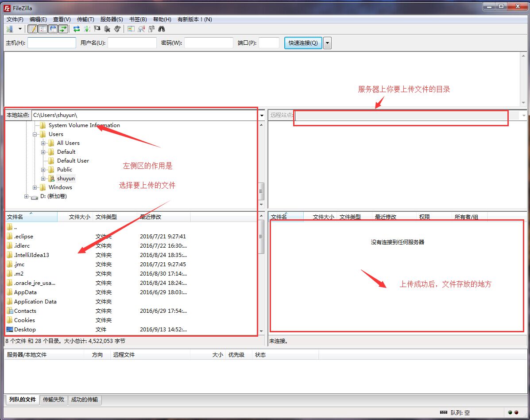Click the 端口(P) port field

(269, 43)
